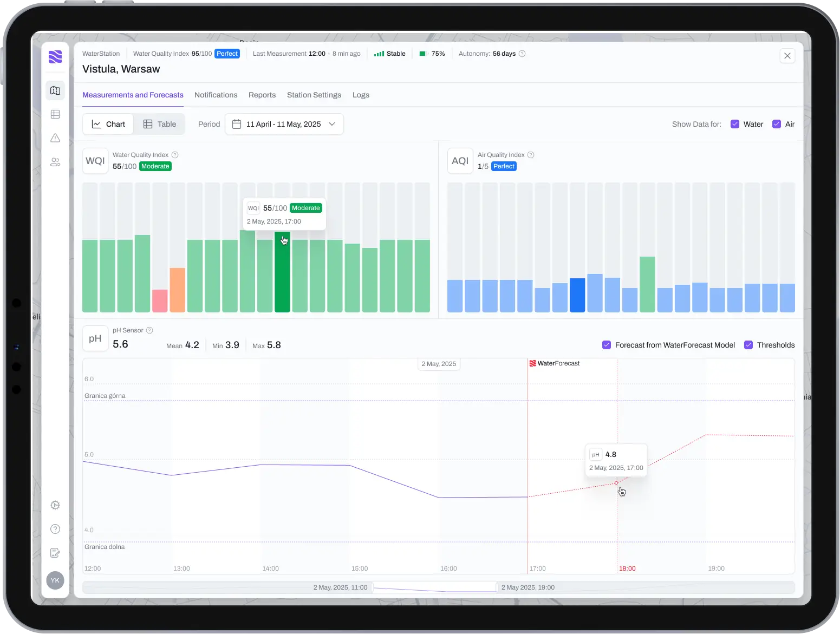
Task: Open the YK user avatar
Action: (55, 580)
